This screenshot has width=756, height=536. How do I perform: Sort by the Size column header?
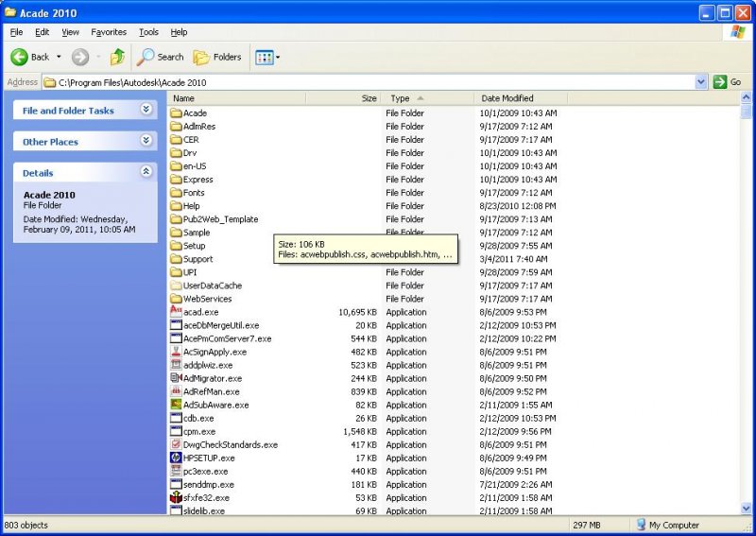point(343,98)
